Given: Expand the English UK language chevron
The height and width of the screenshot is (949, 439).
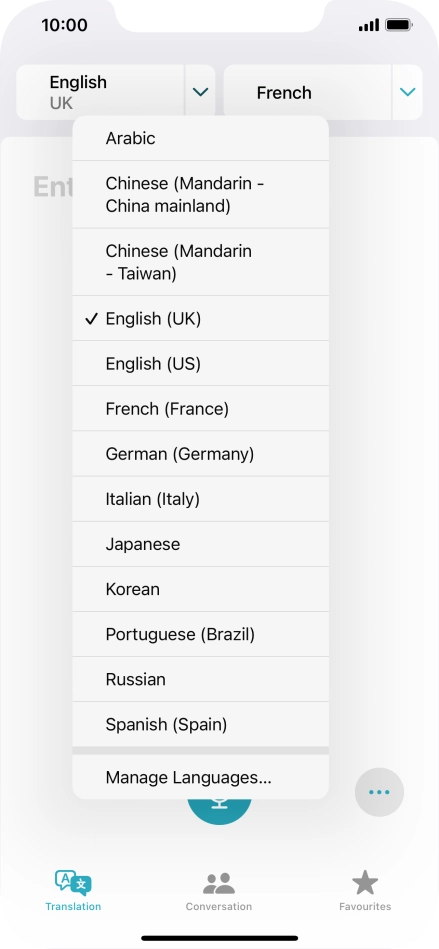Looking at the screenshot, I should (200, 92).
